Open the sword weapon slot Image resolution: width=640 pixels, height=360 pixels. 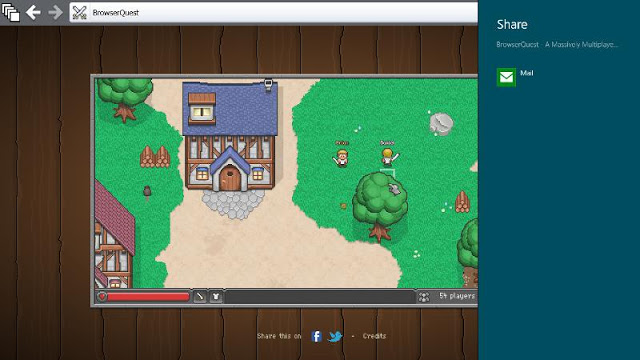200,296
